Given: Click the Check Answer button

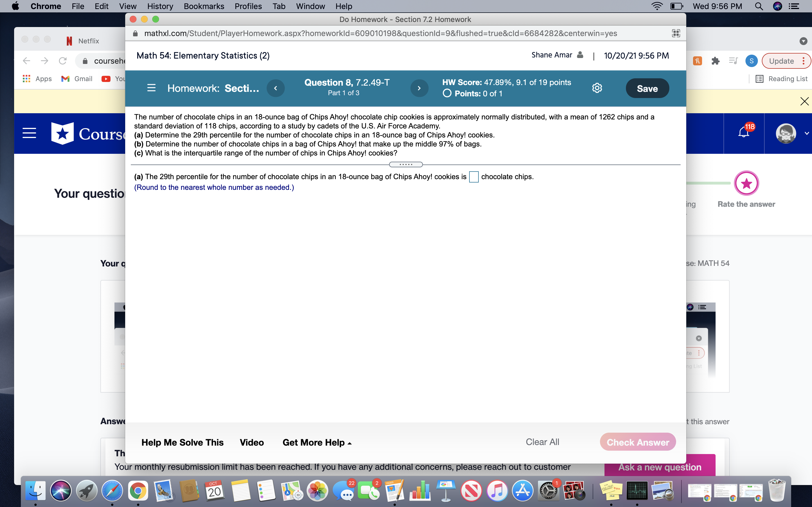Looking at the screenshot, I should click(637, 442).
